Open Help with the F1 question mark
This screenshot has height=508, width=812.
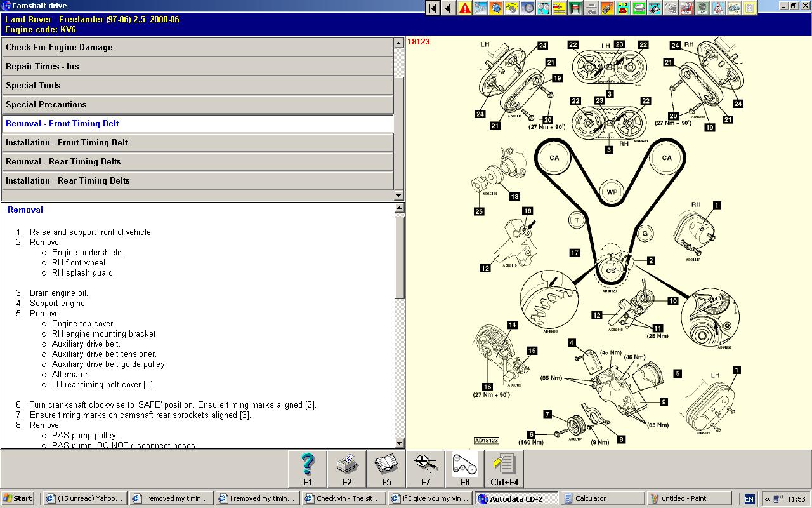[308, 469]
